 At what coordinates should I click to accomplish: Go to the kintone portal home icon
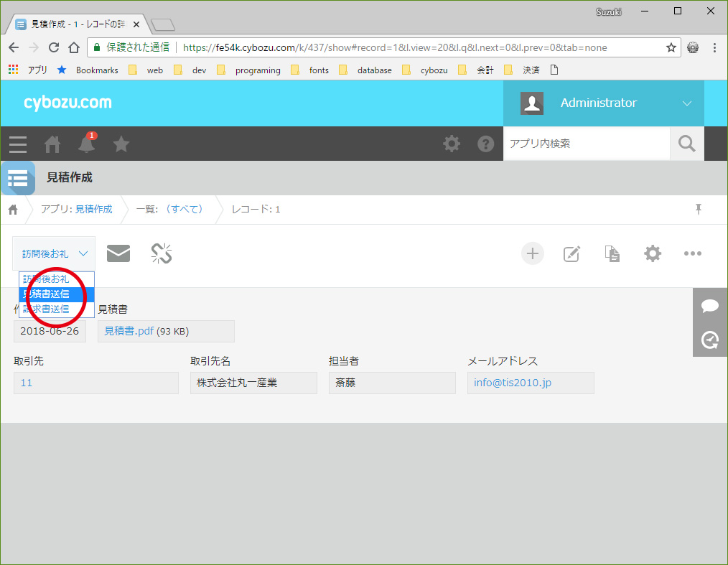point(52,144)
